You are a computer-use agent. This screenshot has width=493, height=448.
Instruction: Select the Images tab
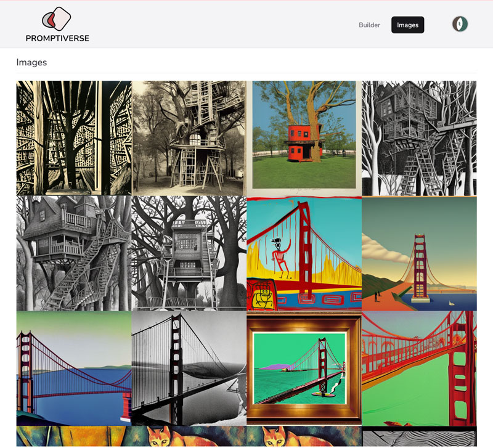(407, 25)
